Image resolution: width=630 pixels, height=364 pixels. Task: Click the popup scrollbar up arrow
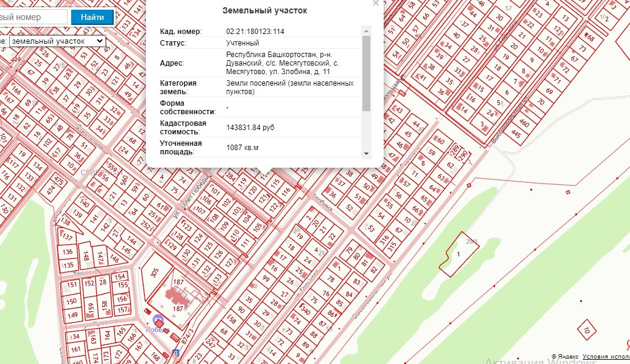366,31
